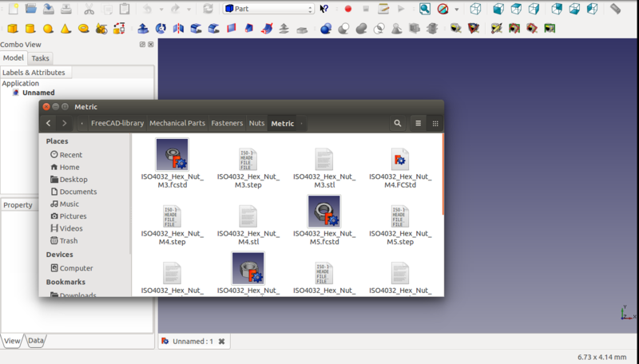This screenshot has width=639, height=364.
Task: Open Trash in Places sidebar
Action: 69,240
